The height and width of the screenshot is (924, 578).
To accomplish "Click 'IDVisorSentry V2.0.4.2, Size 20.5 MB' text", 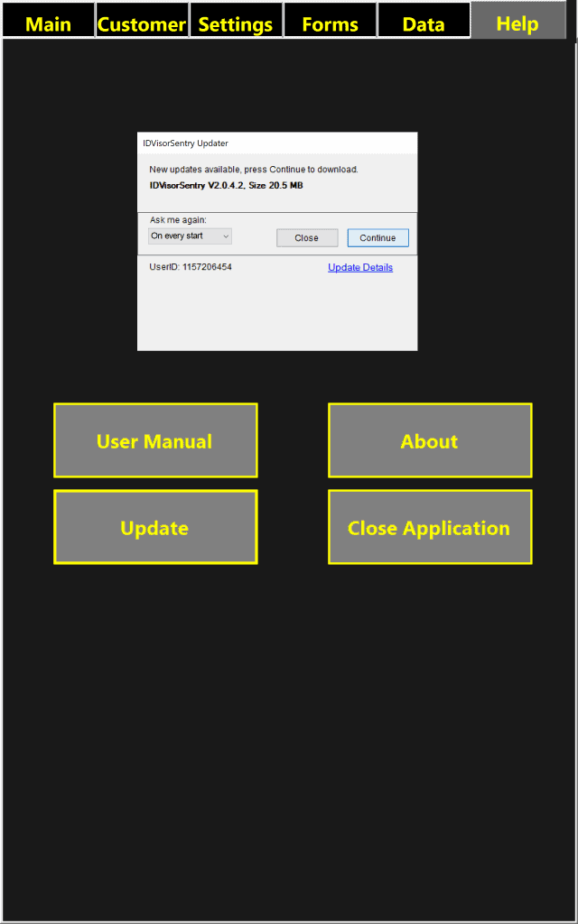I will pyautogui.click(x=227, y=186).
